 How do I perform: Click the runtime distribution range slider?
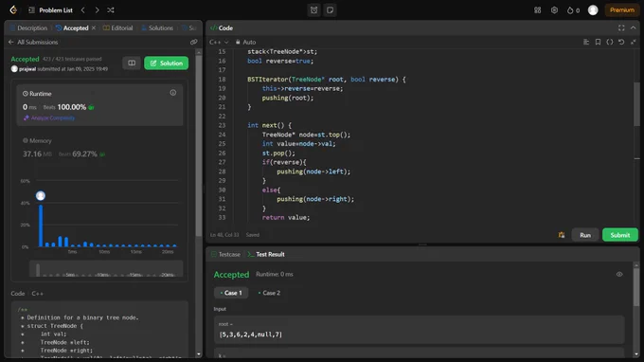point(106,270)
